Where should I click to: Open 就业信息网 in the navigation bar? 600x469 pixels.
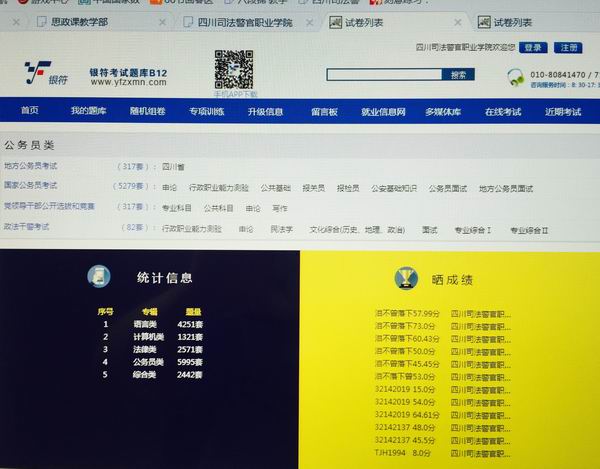[383, 112]
